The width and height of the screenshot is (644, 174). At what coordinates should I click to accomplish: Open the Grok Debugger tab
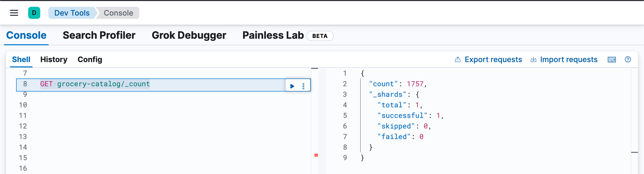189,35
